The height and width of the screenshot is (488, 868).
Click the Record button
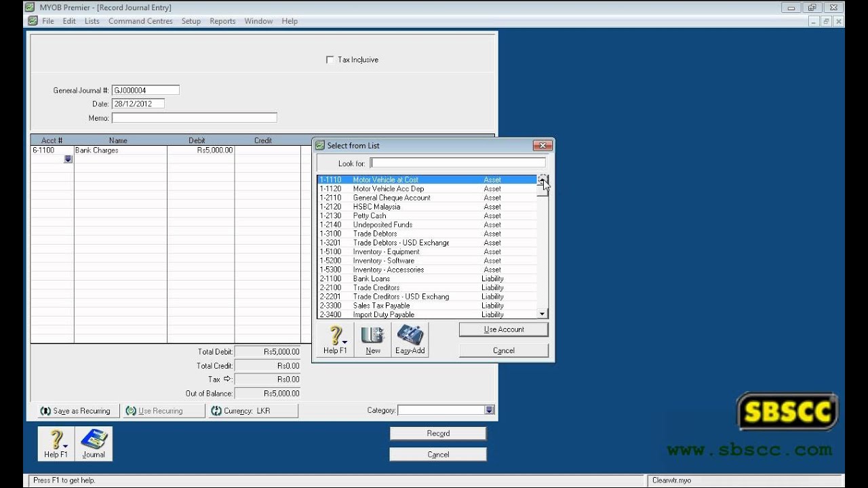tap(438, 433)
